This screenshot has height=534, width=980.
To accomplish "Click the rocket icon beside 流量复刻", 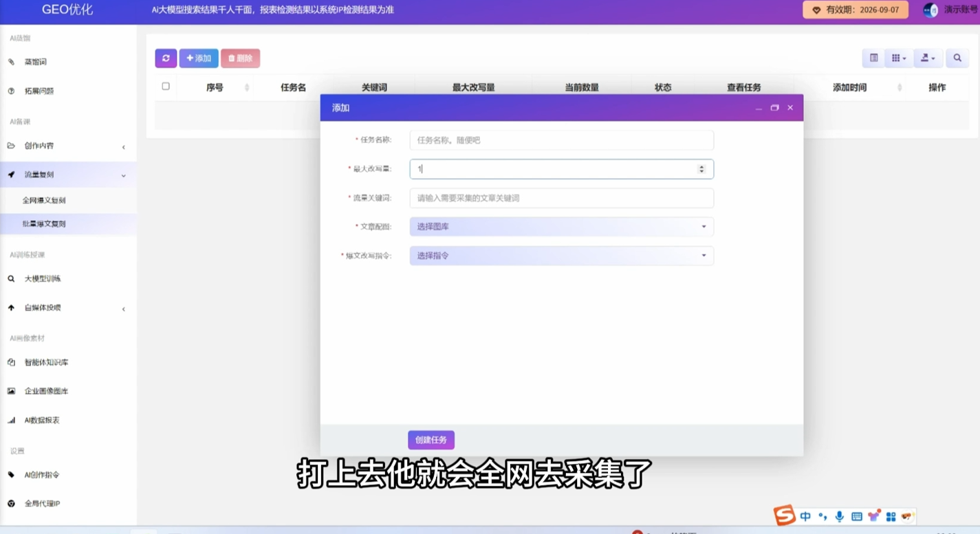I will (x=11, y=175).
